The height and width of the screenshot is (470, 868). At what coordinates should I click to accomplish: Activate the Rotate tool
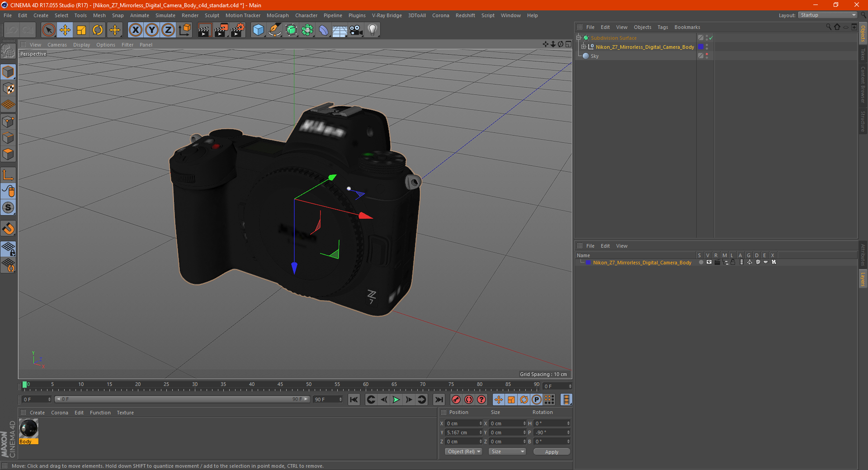point(98,30)
